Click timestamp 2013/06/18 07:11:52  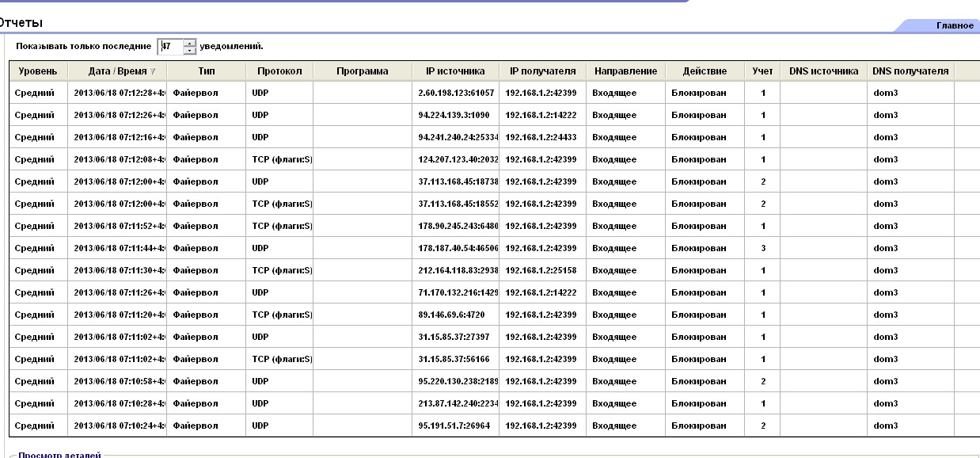[119, 226]
